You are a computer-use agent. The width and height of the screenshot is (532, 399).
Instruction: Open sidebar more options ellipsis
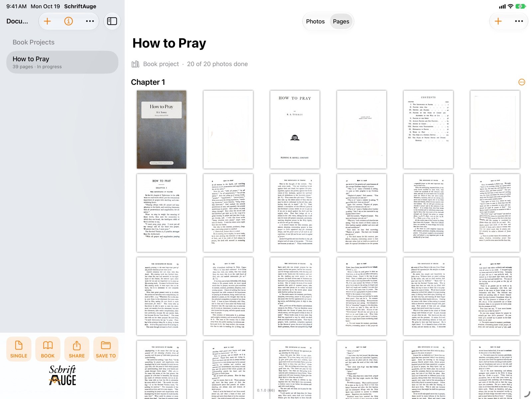tap(90, 21)
